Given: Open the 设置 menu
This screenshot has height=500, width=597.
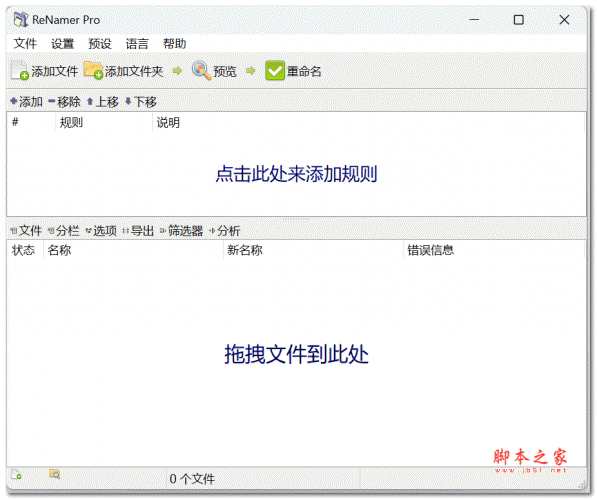Looking at the screenshot, I should point(62,44).
